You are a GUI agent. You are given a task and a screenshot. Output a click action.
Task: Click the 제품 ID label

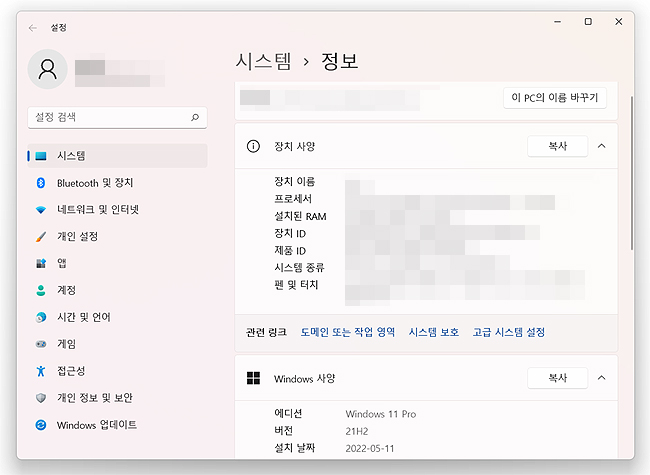point(290,251)
